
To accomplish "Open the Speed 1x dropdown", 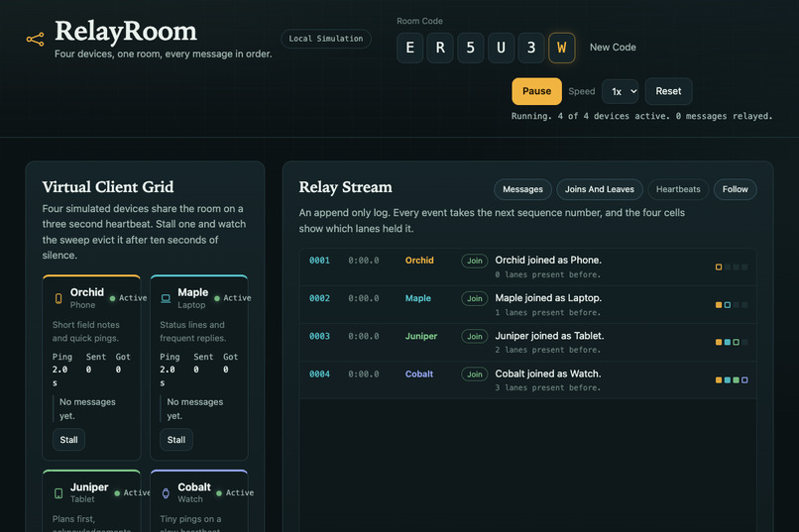I will [x=621, y=91].
